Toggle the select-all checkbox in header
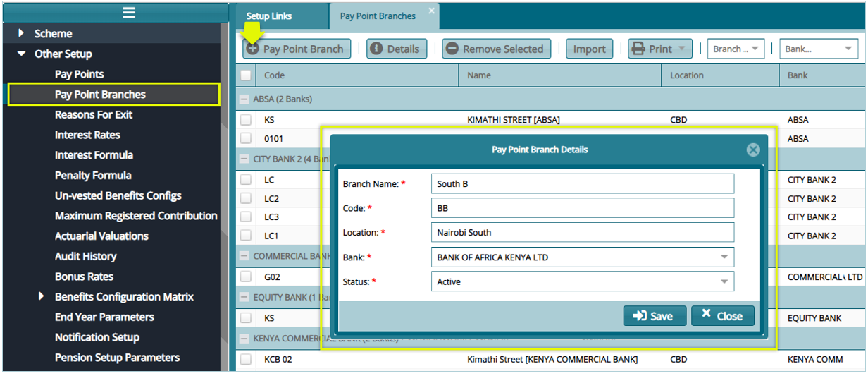 point(245,75)
